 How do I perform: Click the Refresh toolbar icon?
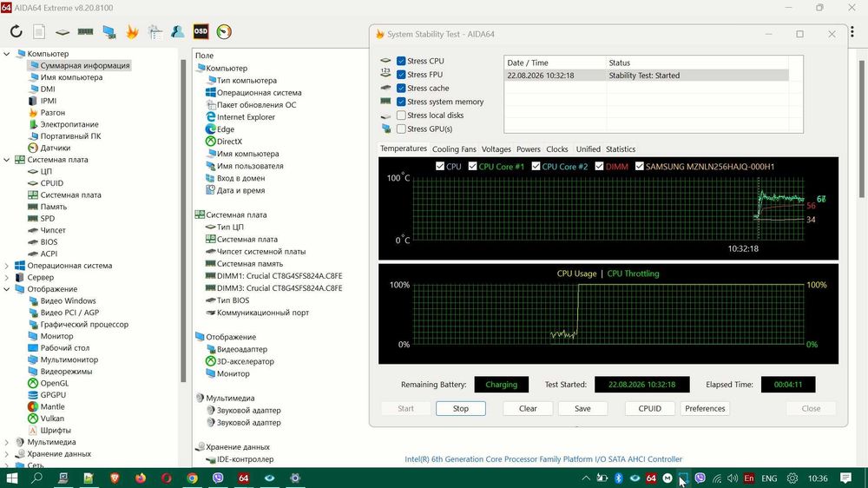[x=16, y=31]
